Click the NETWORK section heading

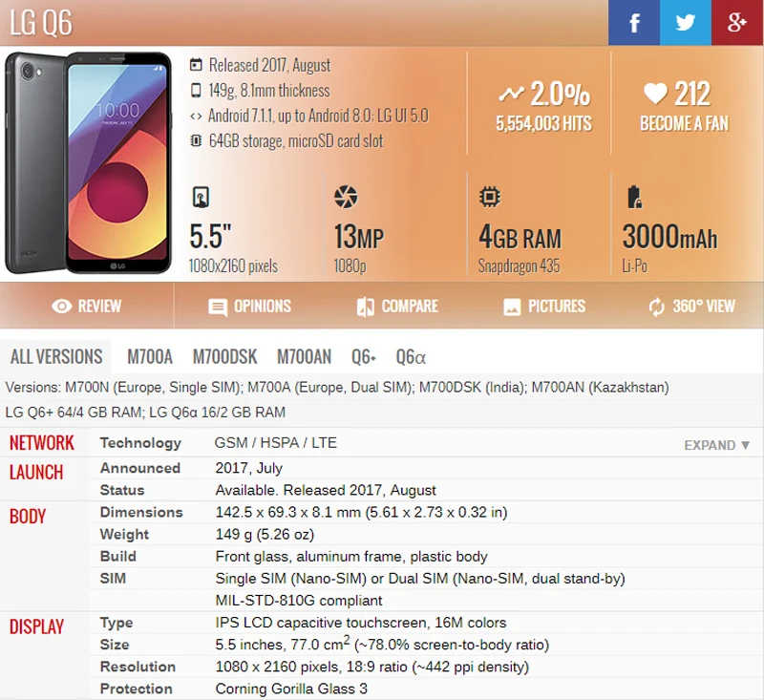[x=42, y=443]
